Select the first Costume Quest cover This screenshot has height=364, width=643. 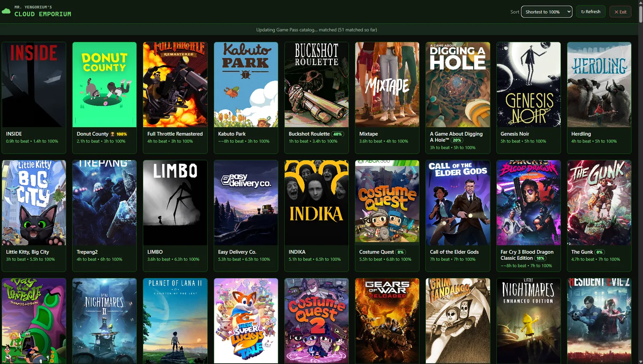coord(387,203)
